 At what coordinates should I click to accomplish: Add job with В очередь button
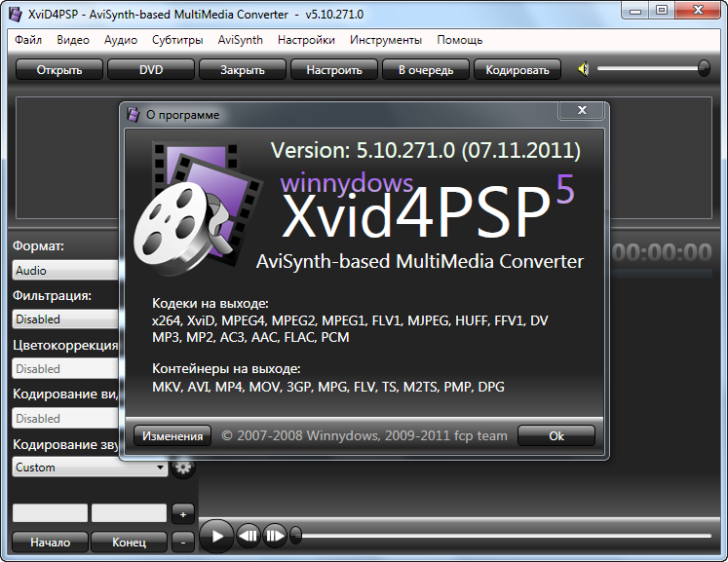[426, 69]
